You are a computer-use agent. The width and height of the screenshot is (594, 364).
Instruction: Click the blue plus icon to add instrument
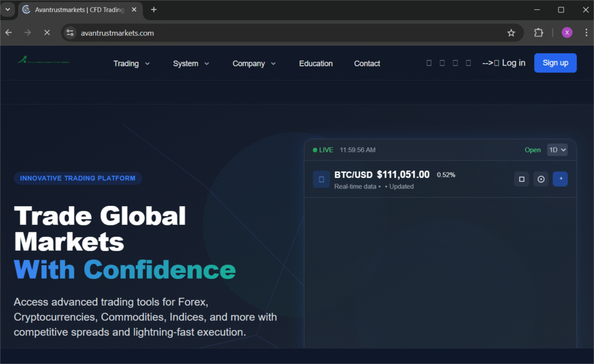tap(560, 179)
